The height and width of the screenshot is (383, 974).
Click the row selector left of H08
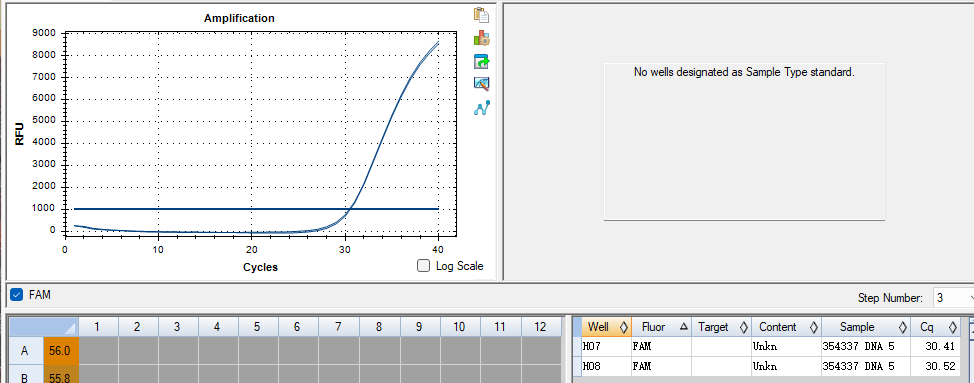click(x=576, y=366)
